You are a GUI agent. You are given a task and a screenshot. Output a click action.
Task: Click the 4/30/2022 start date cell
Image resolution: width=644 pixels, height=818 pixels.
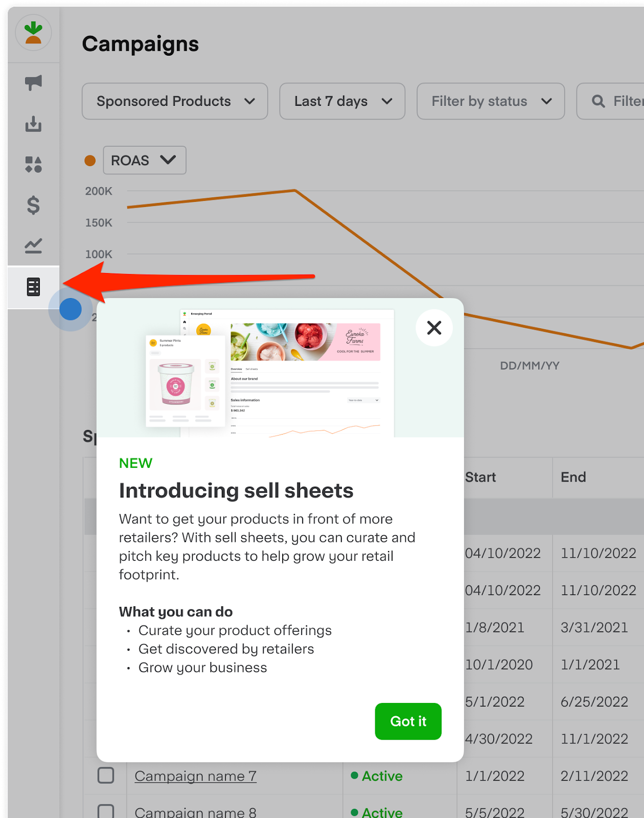[x=499, y=739]
